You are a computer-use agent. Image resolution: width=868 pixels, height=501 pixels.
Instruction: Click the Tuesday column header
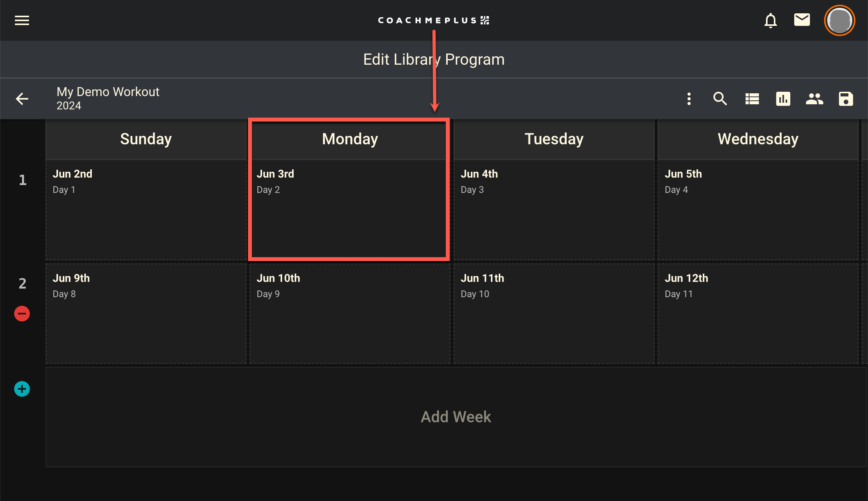[x=554, y=139]
